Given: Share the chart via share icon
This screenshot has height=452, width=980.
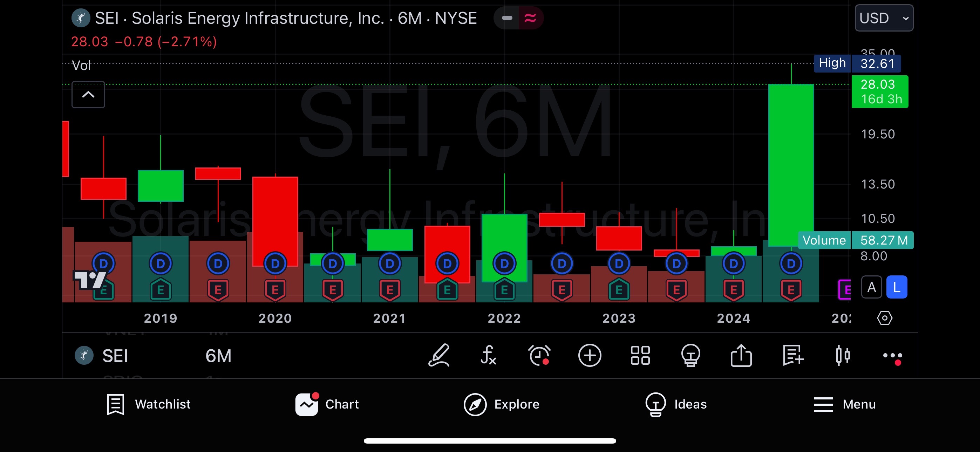Looking at the screenshot, I should [741, 355].
